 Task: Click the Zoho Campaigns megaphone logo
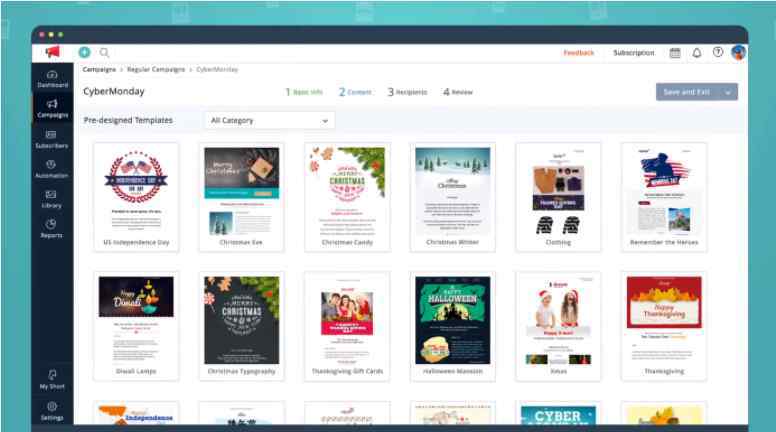52,52
